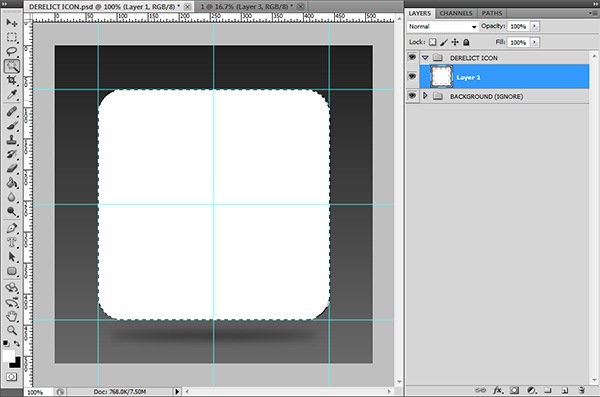Toggle Quick Mask mode
This screenshot has width=600, height=397.
pos(11,377)
